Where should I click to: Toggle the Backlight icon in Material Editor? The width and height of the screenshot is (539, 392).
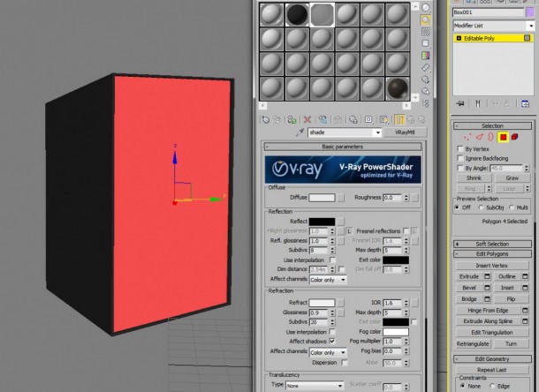point(426,20)
